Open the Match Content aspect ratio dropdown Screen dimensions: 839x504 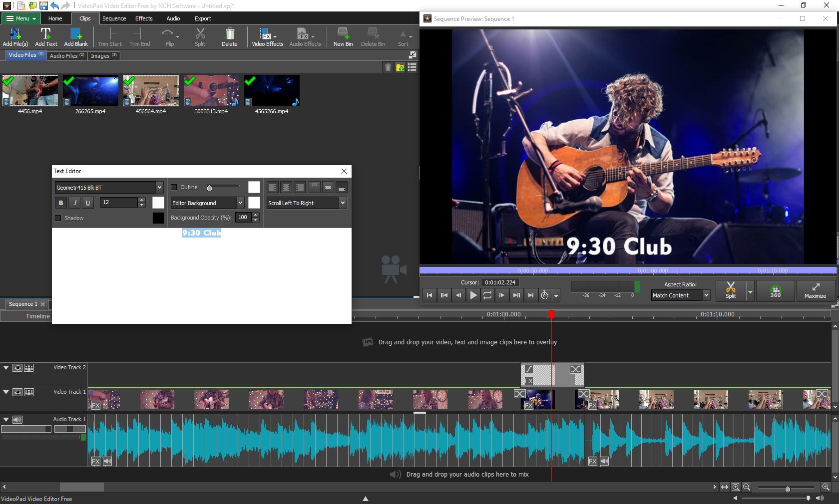pyautogui.click(x=706, y=295)
